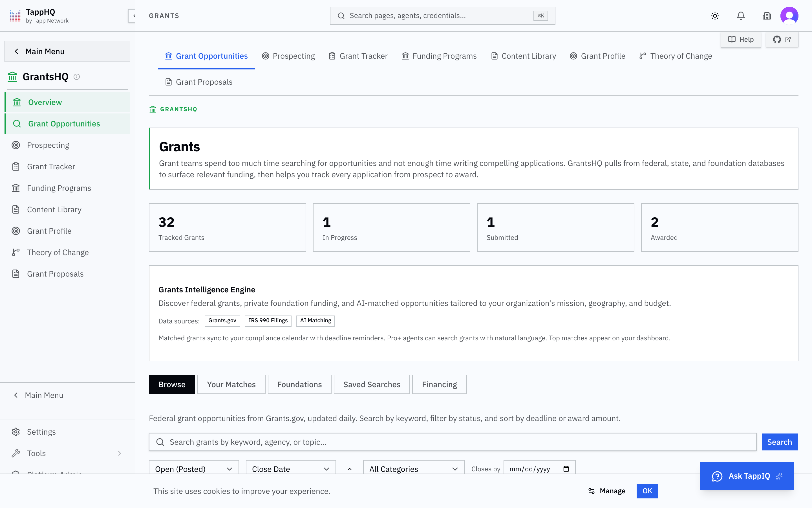Click the ⌘K shortcut badge in search
Viewport: 812px width, 508px height.
pos(540,16)
